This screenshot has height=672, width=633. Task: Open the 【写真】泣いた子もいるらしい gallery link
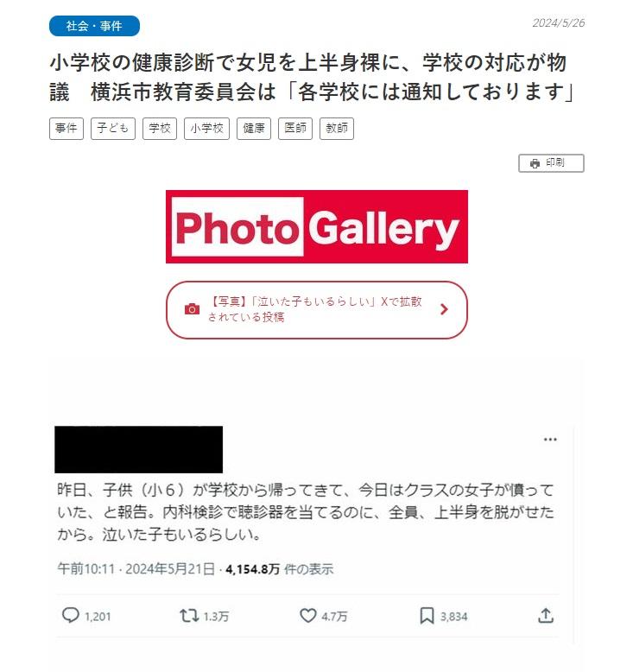(x=317, y=310)
